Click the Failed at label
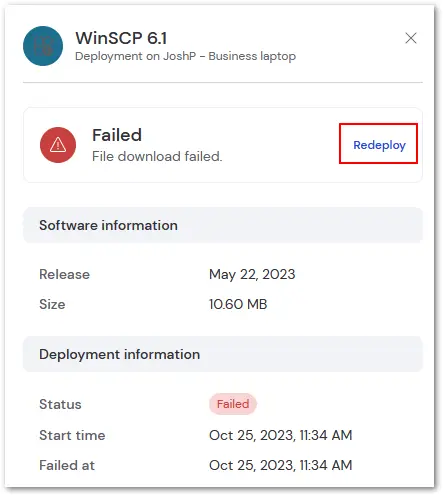 (67, 465)
